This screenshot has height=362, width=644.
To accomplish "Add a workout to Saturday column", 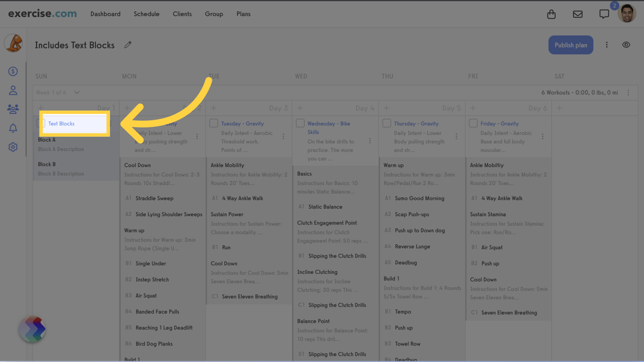I will point(559,108).
